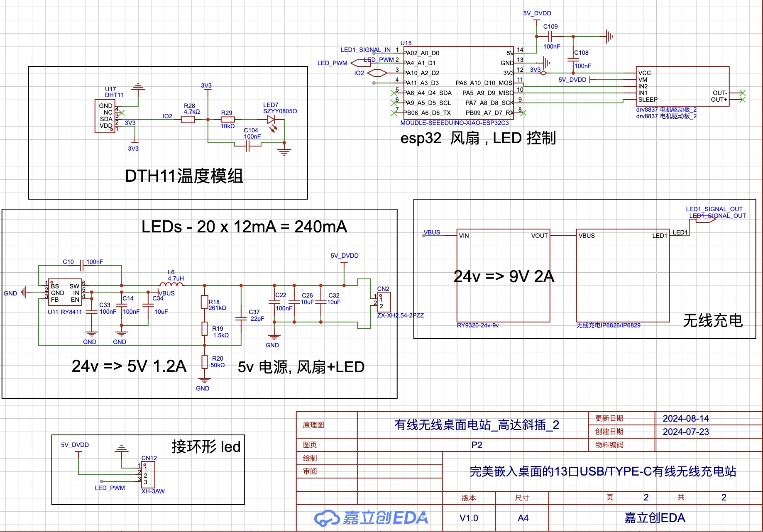Click the U15 ESP32C3 module body
This screenshot has height=532, width=763.
tap(459, 83)
